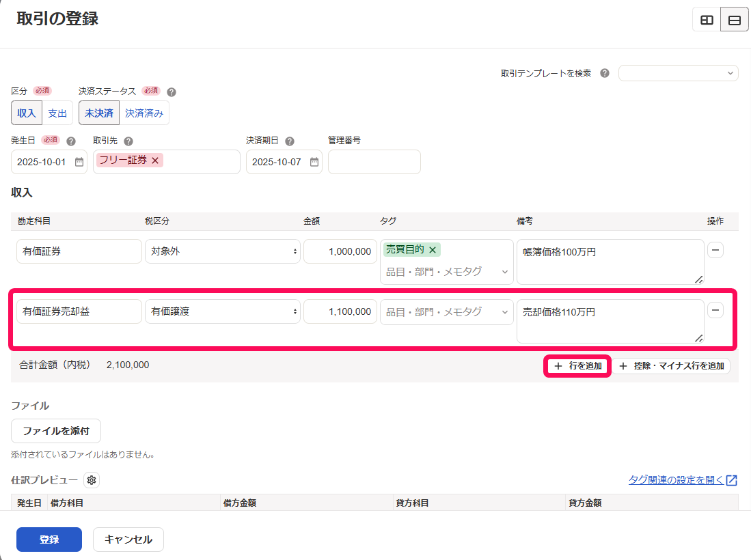This screenshot has height=560, width=751.
Task: Expand tag dropdown in 有価証券売却益 row
Action: 504,312
